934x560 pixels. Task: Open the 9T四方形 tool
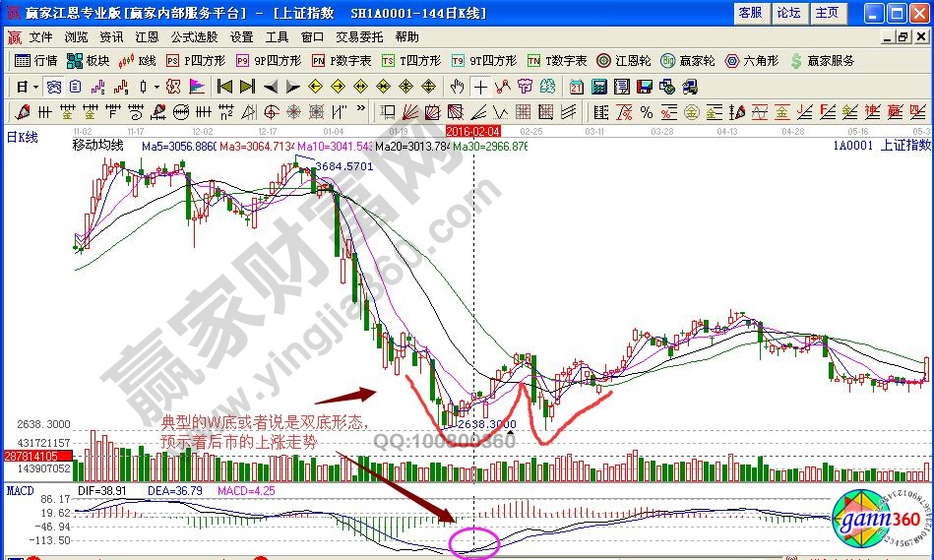[484, 61]
